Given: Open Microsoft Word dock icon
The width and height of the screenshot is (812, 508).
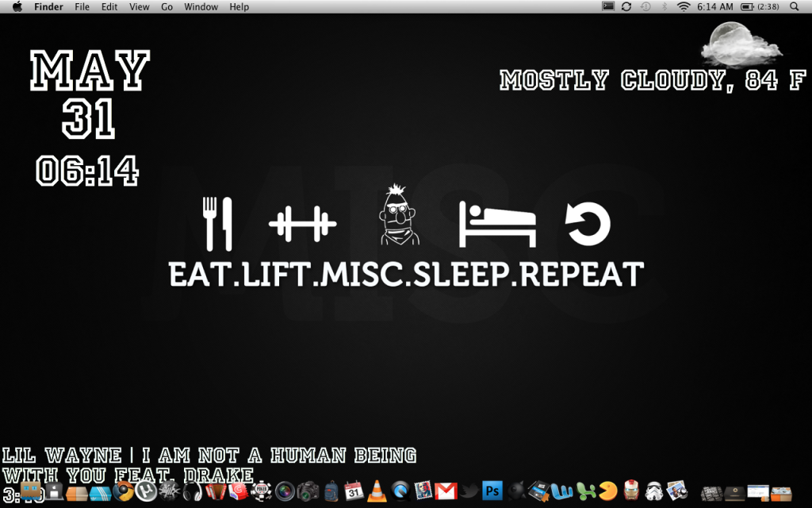Looking at the screenshot, I should [x=562, y=491].
